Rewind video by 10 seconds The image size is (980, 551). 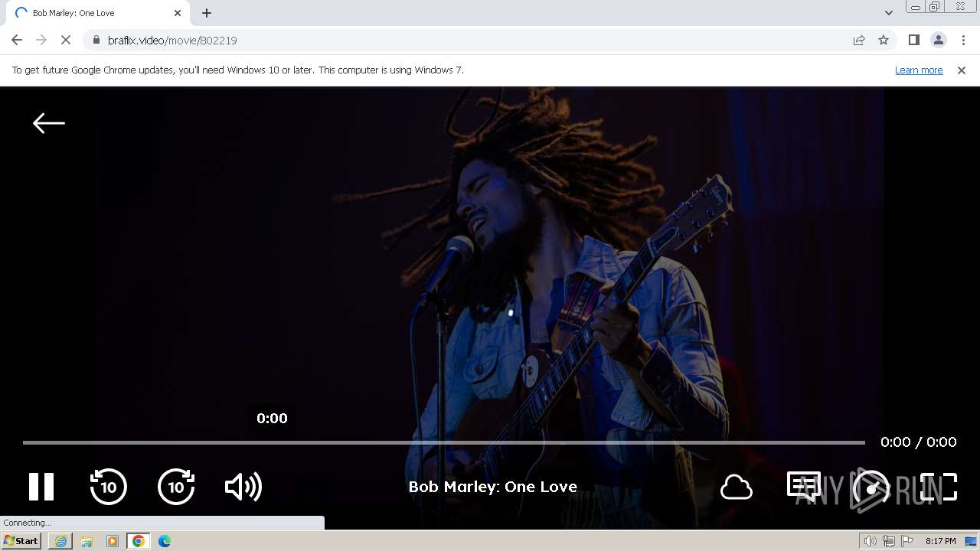click(108, 487)
